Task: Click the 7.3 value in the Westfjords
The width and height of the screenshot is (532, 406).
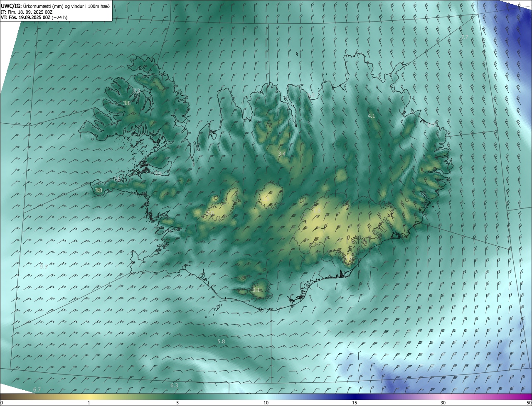Action: tap(136, 90)
